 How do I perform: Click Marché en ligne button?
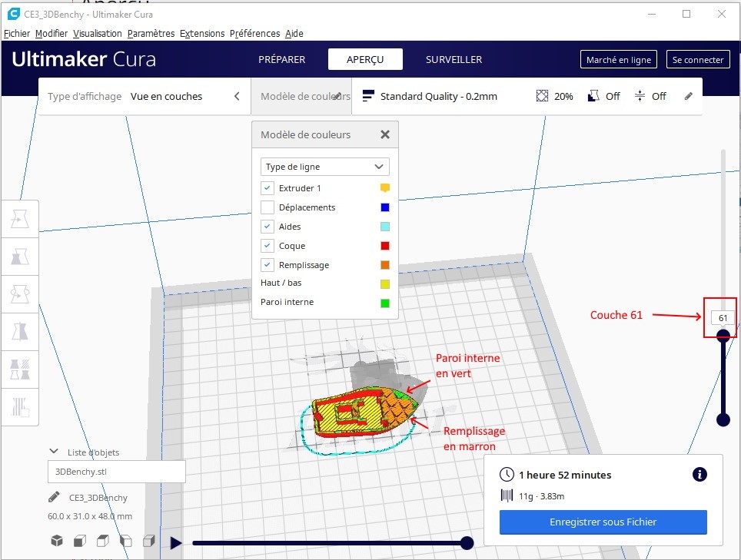pos(619,59)
